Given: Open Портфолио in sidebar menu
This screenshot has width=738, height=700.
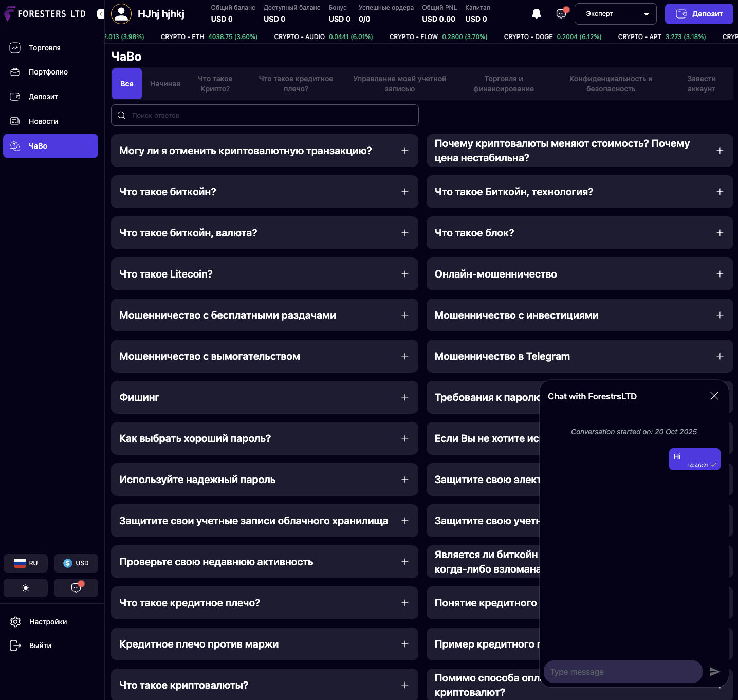Looking at the screenshot, I should [48, 72].
